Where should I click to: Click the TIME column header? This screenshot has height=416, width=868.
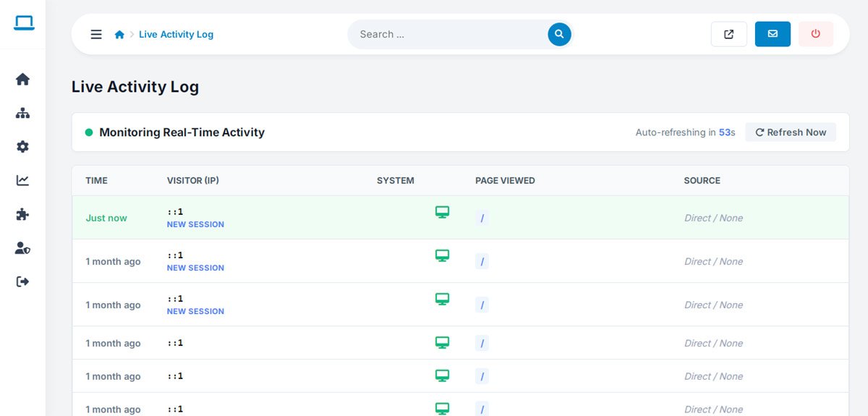tap(96, 181)
